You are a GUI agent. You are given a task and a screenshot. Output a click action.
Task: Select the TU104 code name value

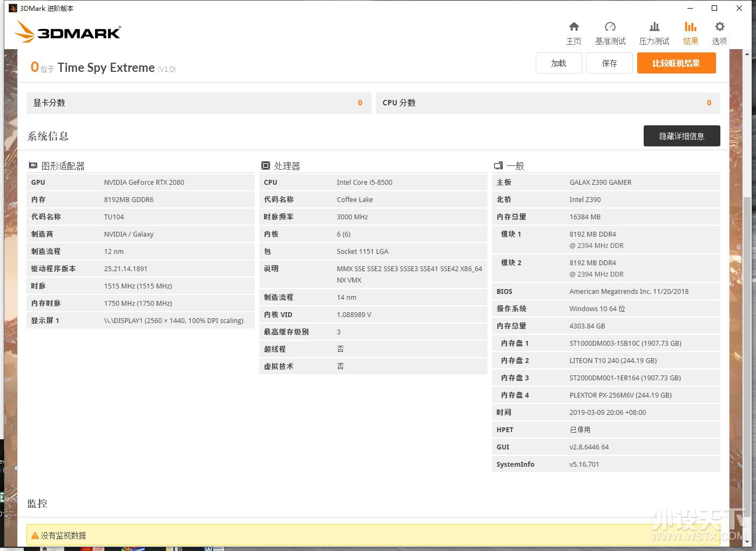coord(114,217)
